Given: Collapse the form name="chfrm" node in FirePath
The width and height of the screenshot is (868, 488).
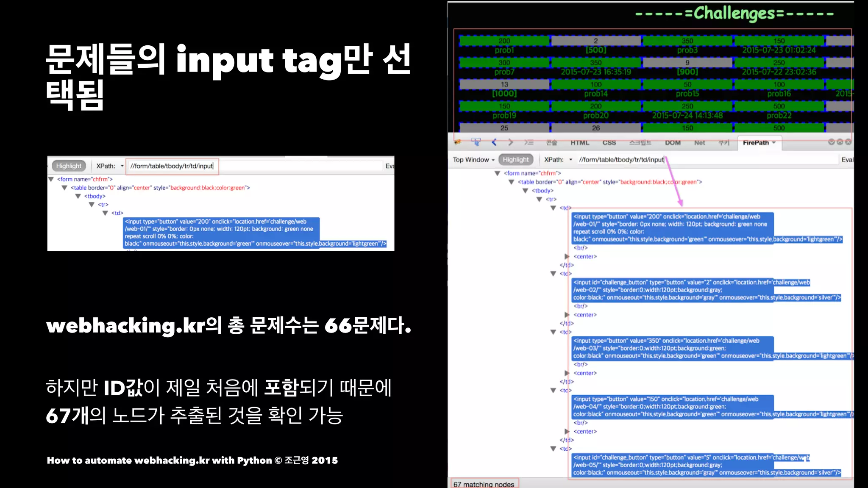Looking at the screenshot, I should 498,173.
